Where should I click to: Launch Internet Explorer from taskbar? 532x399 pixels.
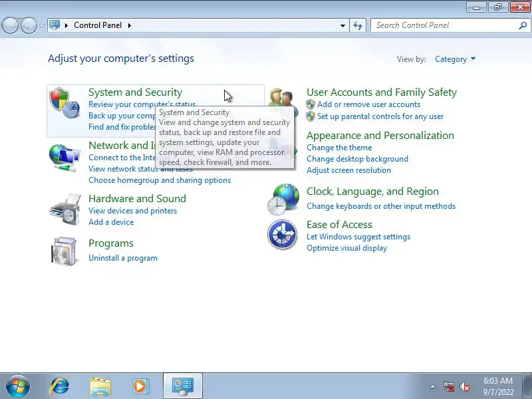coord(59,386)
